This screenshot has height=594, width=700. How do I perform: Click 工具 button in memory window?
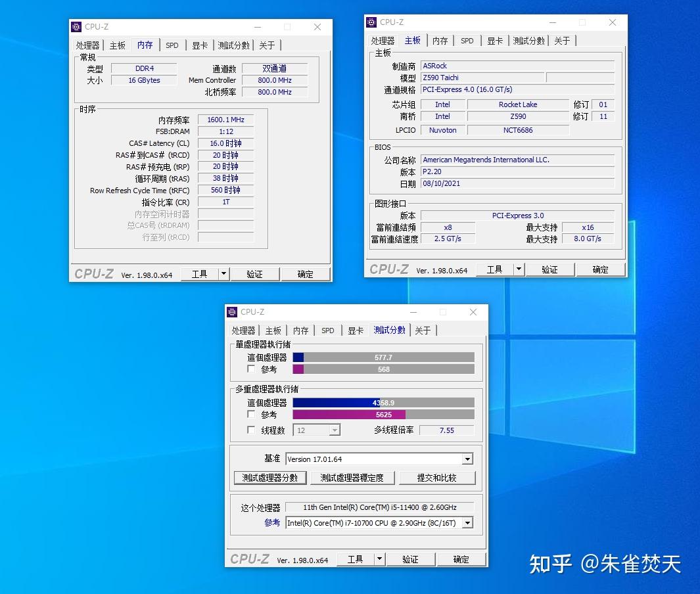[x=200, y=274]
